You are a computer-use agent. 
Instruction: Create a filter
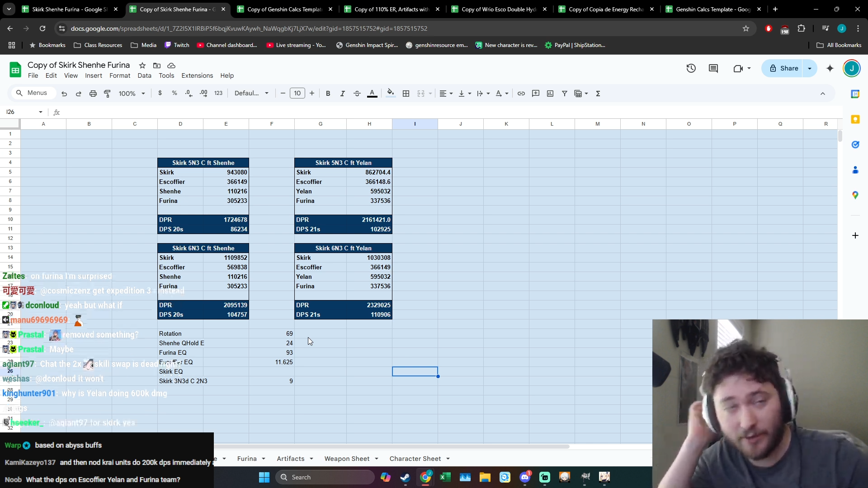pyautogui.click(x=565, y=94)
